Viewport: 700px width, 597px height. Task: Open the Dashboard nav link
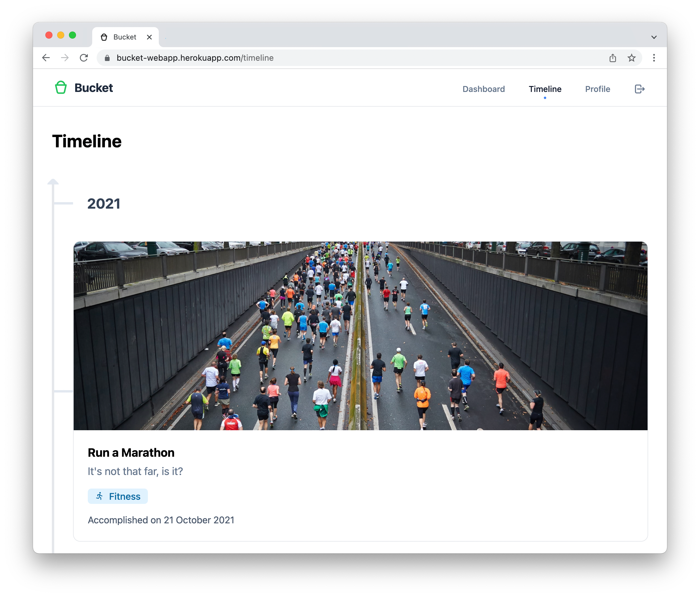point(483,89)
